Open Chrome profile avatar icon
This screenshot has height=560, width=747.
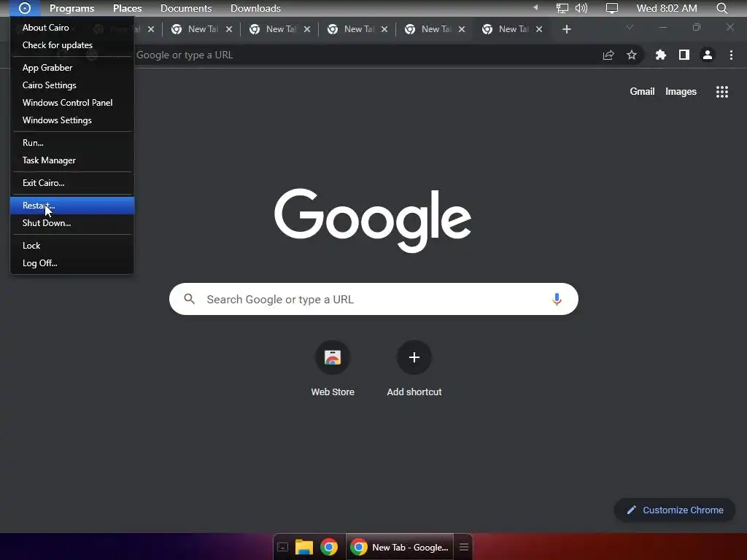pos(708,55)
